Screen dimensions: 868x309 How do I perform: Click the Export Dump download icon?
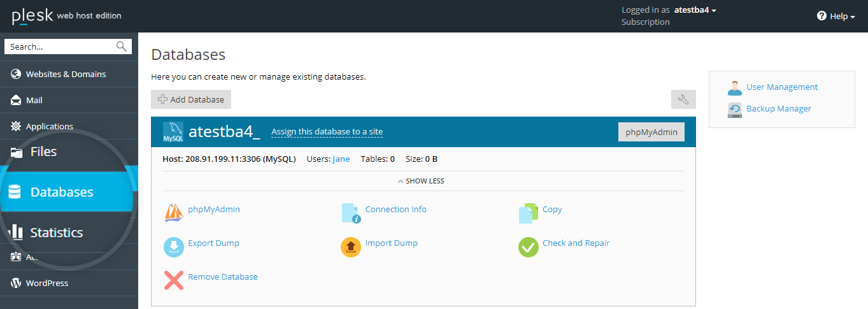tap(174, 247)
